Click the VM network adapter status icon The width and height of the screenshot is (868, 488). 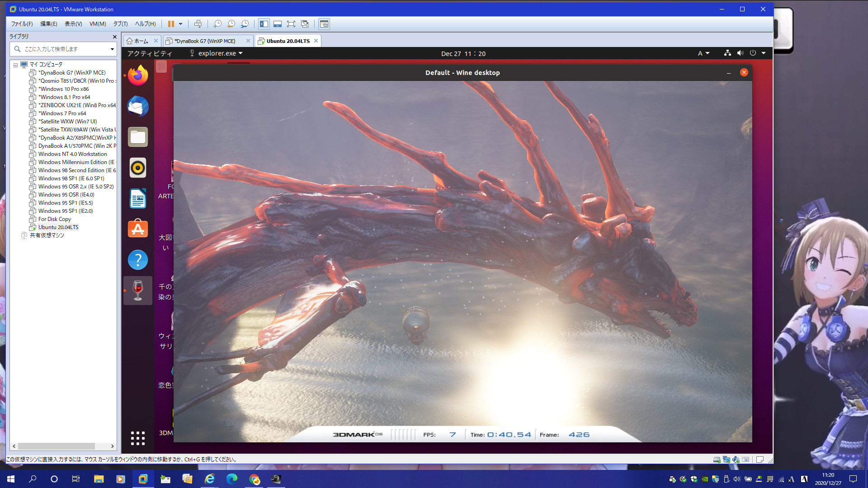point(726,460)
